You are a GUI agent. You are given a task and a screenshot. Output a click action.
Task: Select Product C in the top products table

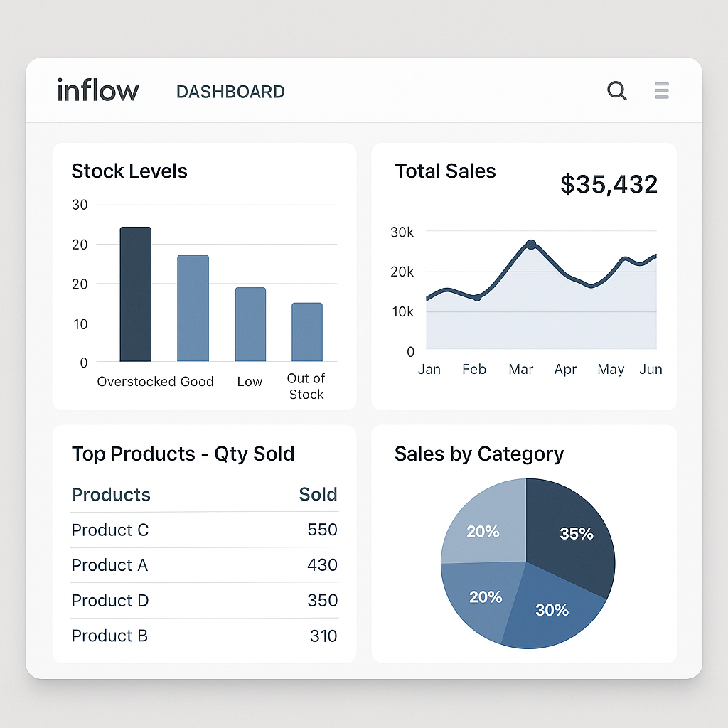tap(110, 530)
